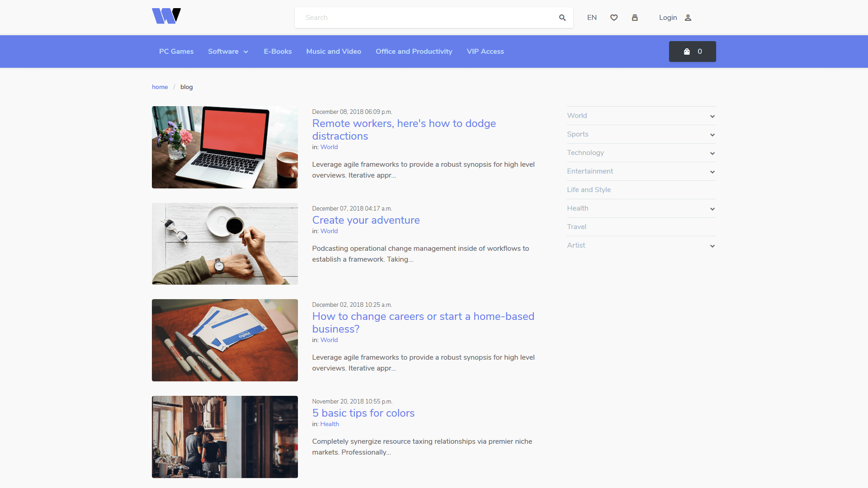Viewport: 868px width, 488px height.
Task: Click the orders/store icon in the header
Action: point(635,18)
